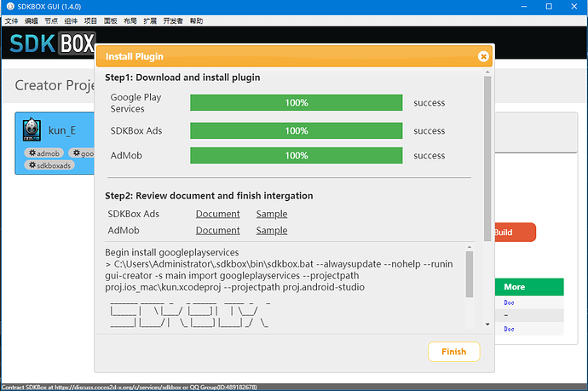The width and height of the screenshot is (588, 391).
Task: Click the dialog scrollbar down arrow
Action: (487, 325)
